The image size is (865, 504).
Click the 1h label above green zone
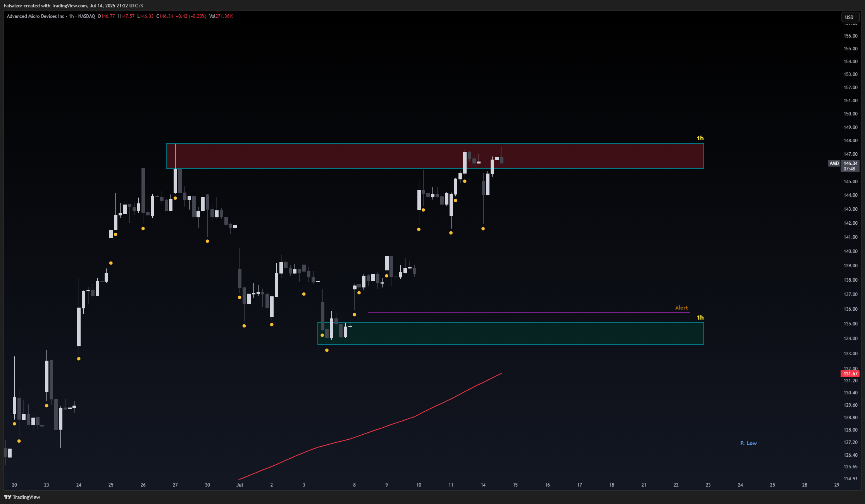[x=700, y=318]
